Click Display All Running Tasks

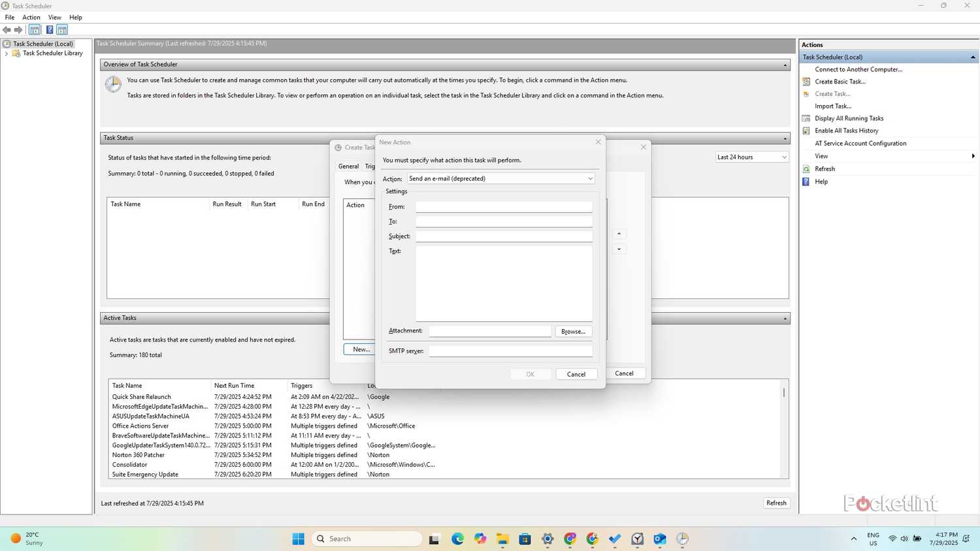coord(849,118)
